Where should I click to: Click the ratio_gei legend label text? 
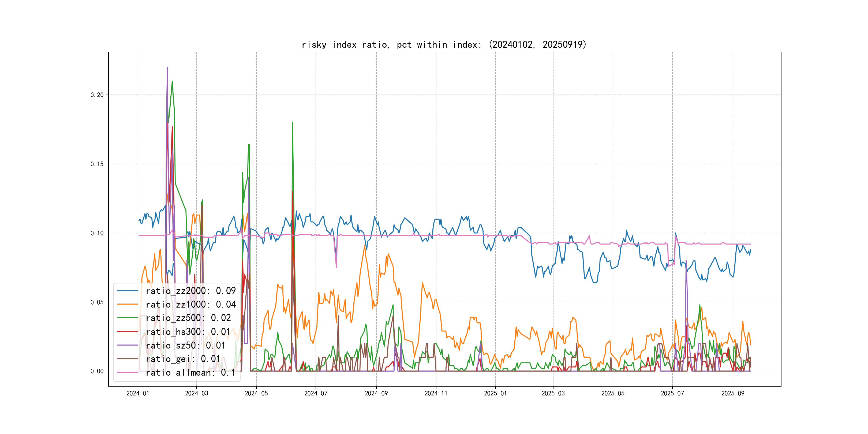[x=183, y=359]
